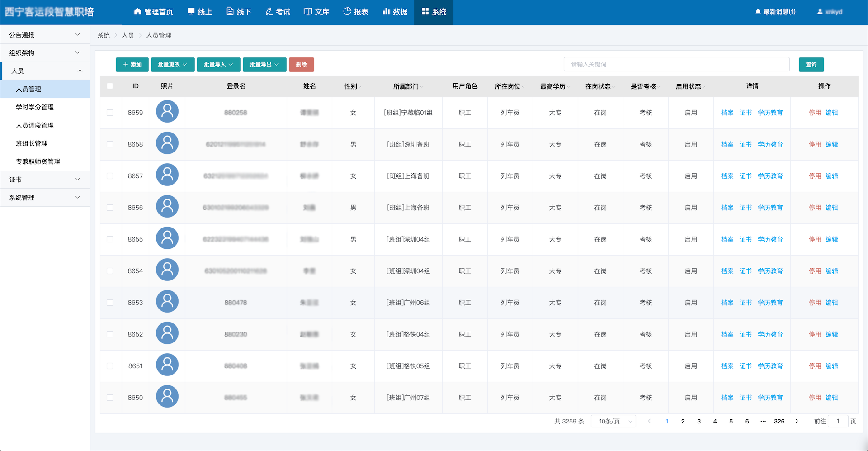The image size is (868, 451).
Task: Click the avatar photo in row 8655
Action: 167,238
